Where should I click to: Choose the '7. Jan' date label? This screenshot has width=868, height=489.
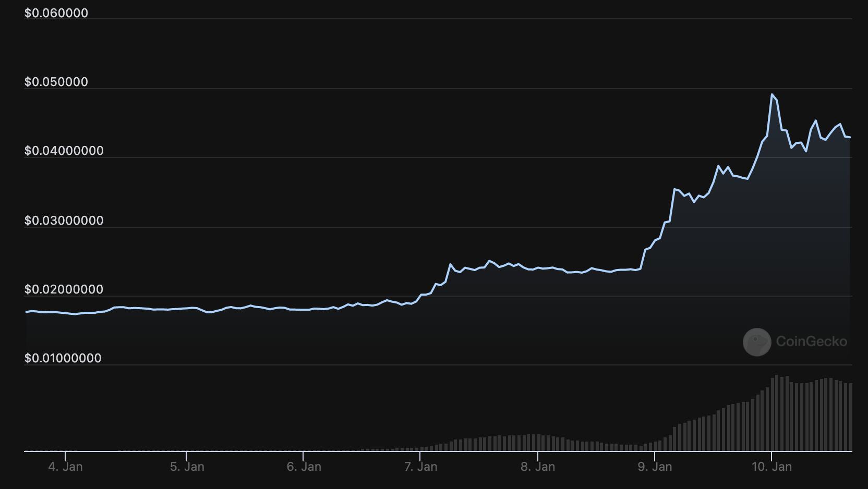[420, 467]
